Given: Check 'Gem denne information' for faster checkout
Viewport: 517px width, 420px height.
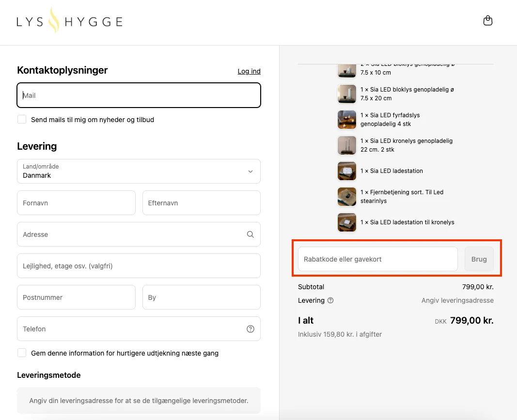Looking at the screenshot, I should pyautogui.click(x=22, y=353).
